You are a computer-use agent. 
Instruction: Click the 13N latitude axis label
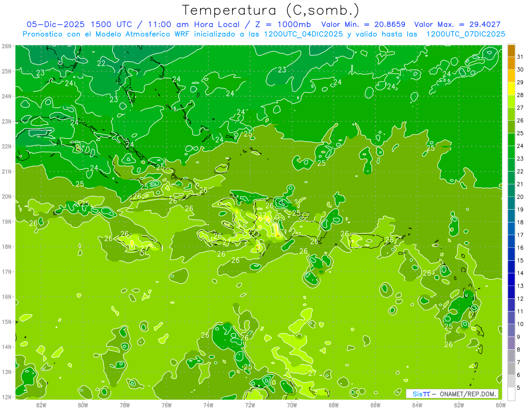coord(6,372)
